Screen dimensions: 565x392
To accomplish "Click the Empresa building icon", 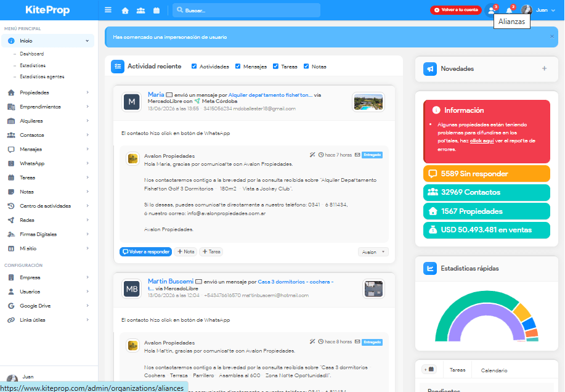I will [11, 277].
